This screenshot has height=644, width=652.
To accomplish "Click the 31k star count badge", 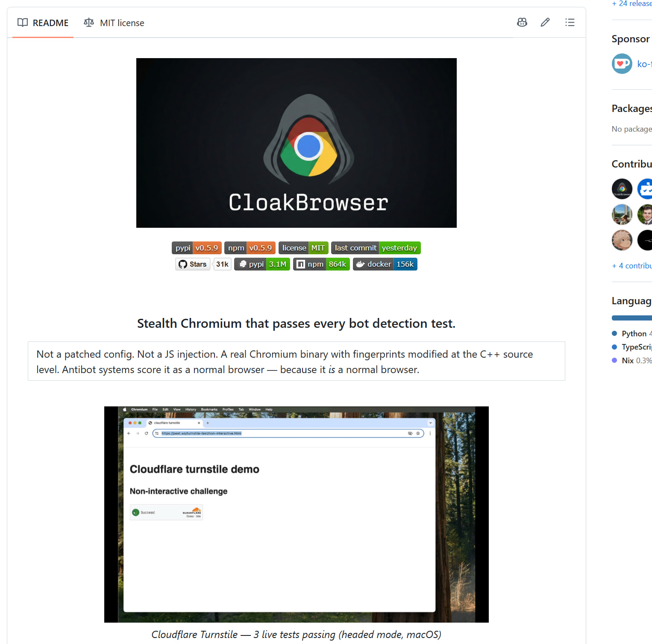I will tap(222, 264).
